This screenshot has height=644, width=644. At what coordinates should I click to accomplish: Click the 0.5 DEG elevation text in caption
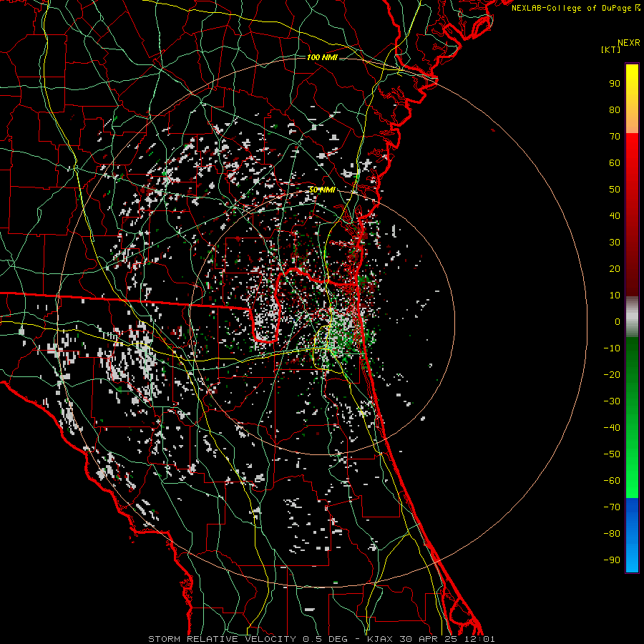pos(325,639)
